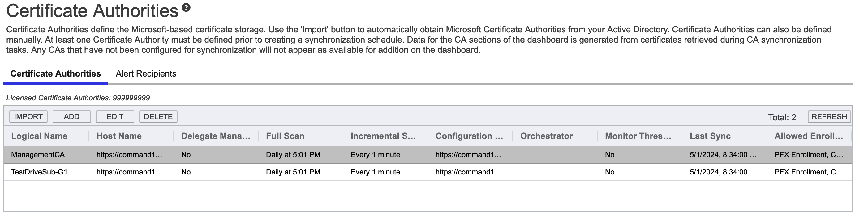This screenshot has height=218, width=868.
Task: Select the ManagementCA row
Action: (38, 155)
